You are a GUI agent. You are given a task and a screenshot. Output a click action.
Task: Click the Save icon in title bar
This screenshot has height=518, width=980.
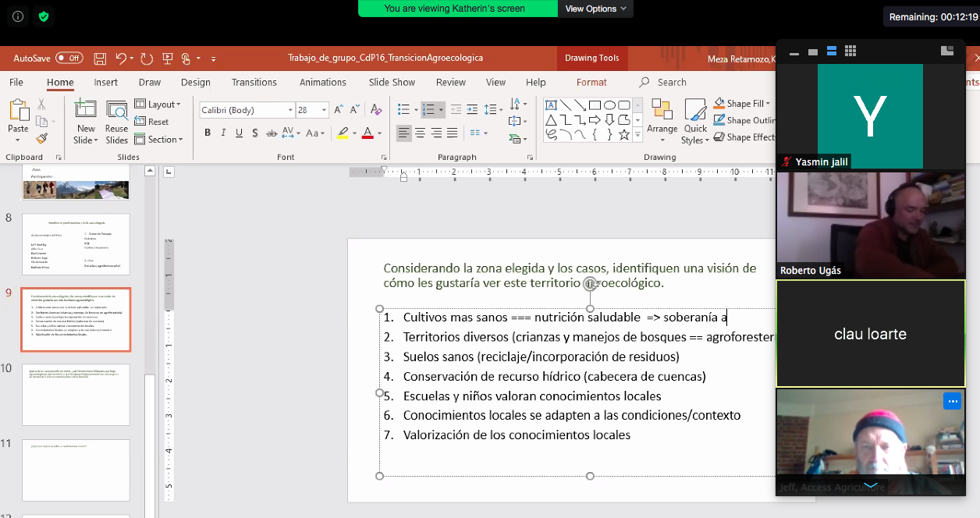[x=100, y=59]
